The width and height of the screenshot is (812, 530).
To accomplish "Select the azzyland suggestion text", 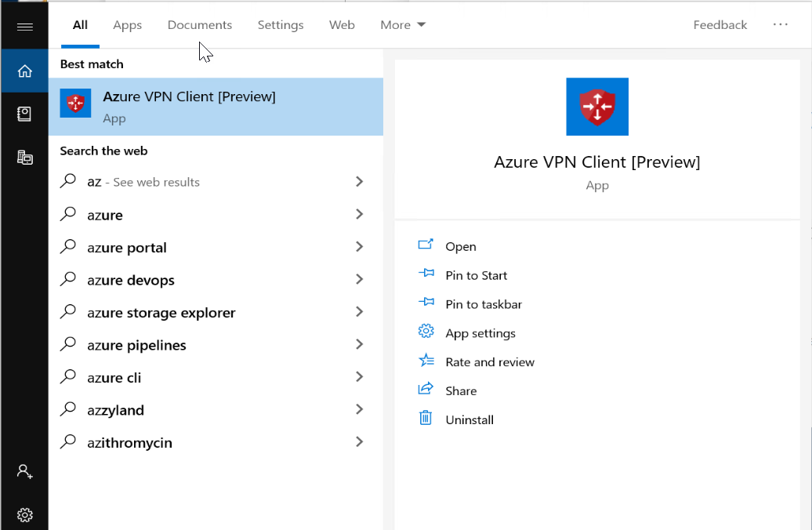I will point(115,410).
